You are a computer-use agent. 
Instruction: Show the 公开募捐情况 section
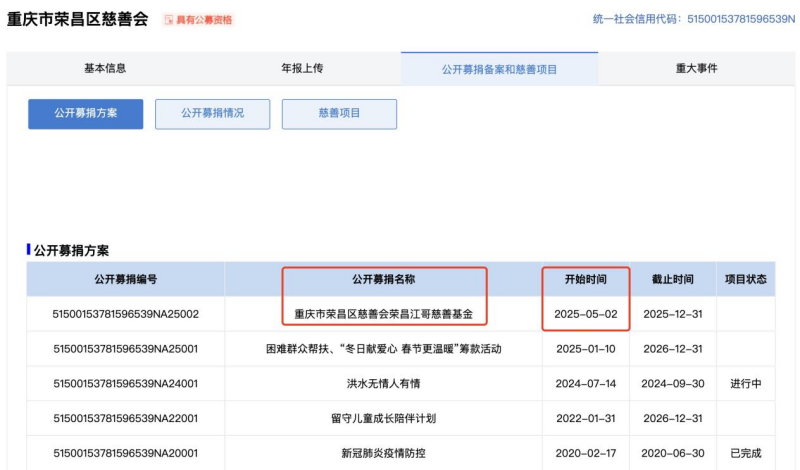click(212, 114)
